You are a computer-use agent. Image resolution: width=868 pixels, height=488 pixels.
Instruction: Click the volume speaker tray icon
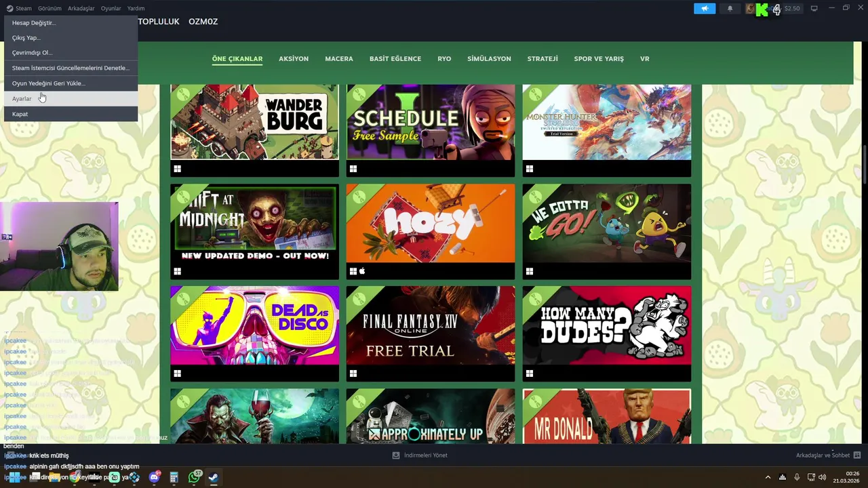point(822,477)
